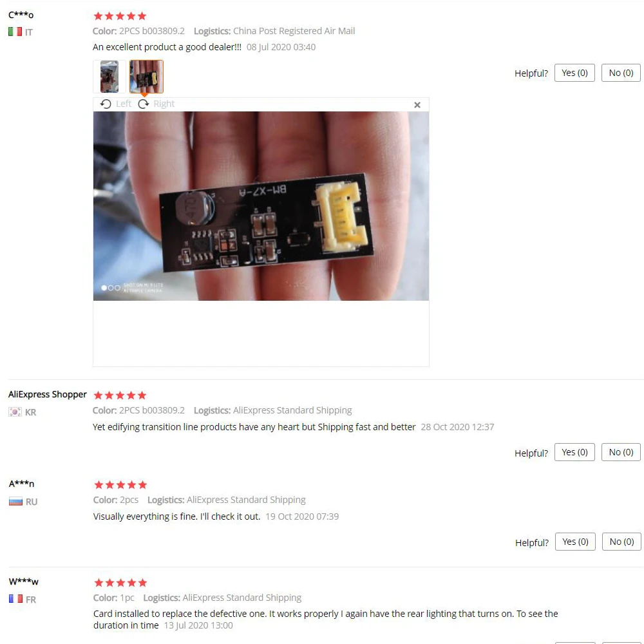The width and height of the screenshot is (644, 644).
Task: Vote No on the AliExpress Shopper review
Action: click(x=621, y=452)
